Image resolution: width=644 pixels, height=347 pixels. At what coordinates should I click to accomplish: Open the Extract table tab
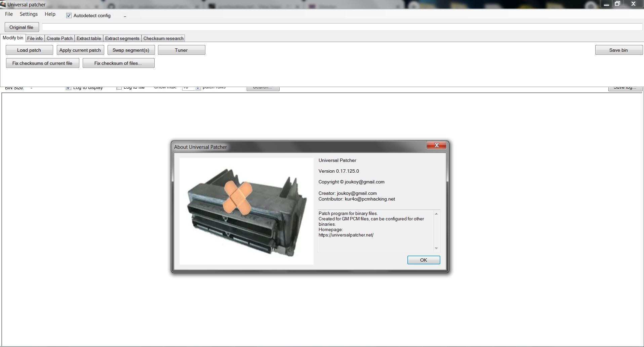tap(89, 38)
